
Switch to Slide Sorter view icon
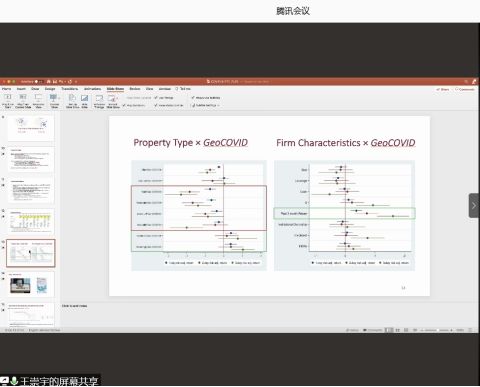tap(397, 330)
